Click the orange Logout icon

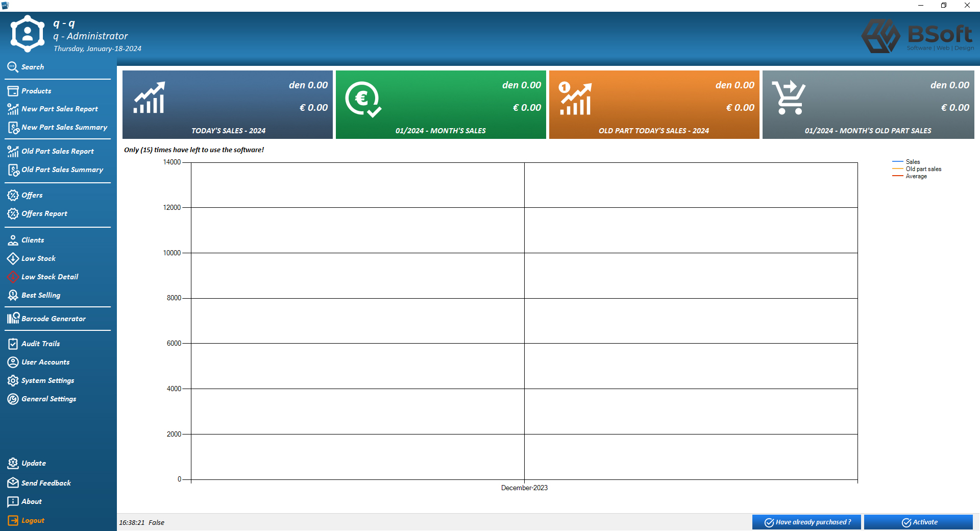pyautogui.click(x=13, y=520)
